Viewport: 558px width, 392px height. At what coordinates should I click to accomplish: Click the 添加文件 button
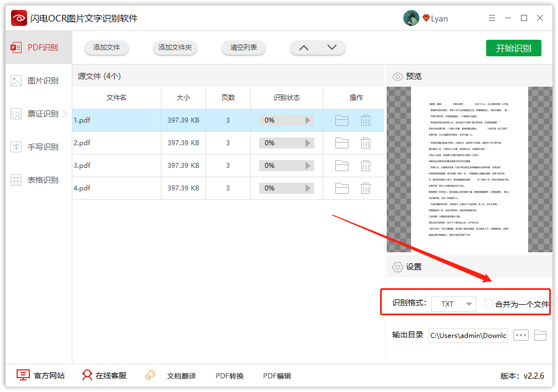coord(107,47)
